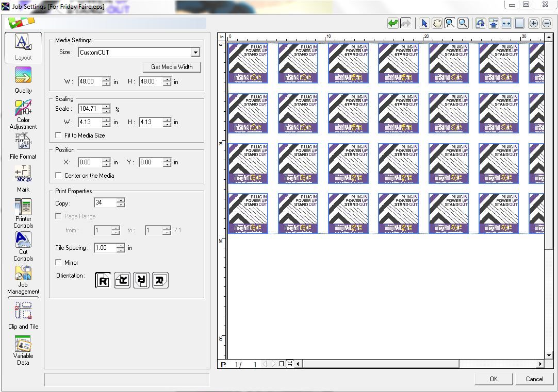Open the Mark settings panel
The height and width of the screenshot is (392, 558).
(23, 179)
